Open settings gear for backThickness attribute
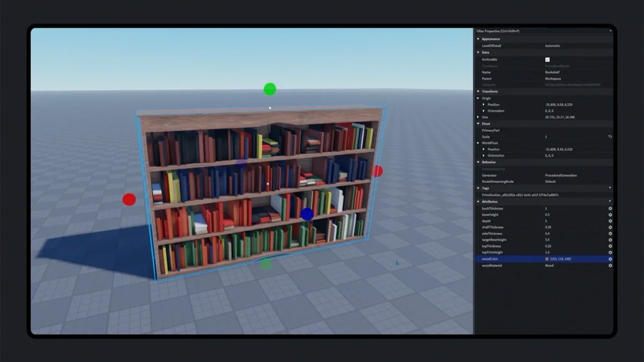Screen dimensions: 644x362 pyautogui.click(x=610, y=208)
